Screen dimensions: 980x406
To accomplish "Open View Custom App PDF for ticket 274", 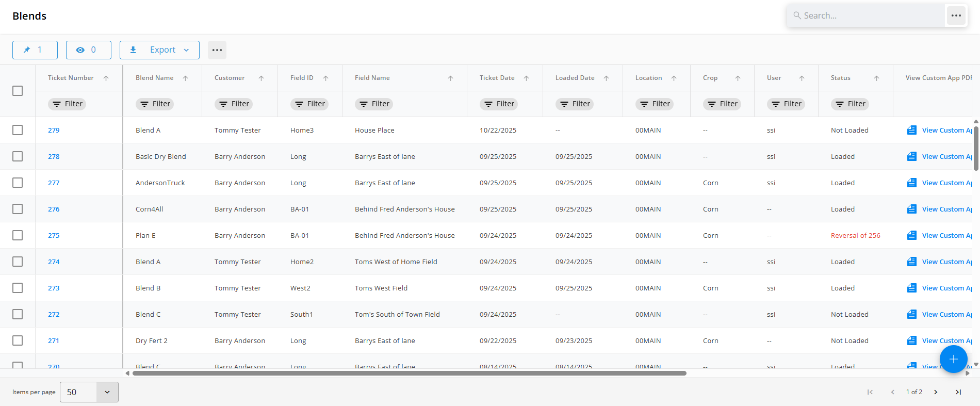I will click(947, 262).
